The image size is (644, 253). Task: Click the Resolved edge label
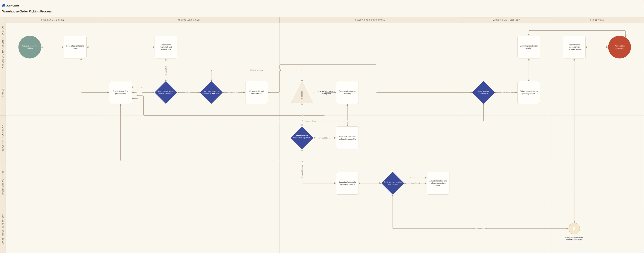point(415,183)
